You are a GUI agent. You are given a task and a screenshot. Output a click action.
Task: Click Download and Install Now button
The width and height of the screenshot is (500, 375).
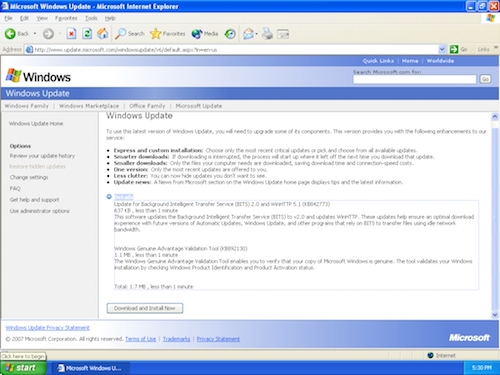click(145, 308)
